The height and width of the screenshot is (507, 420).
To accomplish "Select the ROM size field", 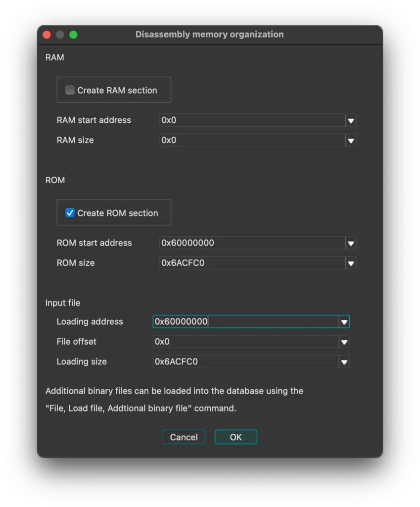I will click(x=252, y=263).
